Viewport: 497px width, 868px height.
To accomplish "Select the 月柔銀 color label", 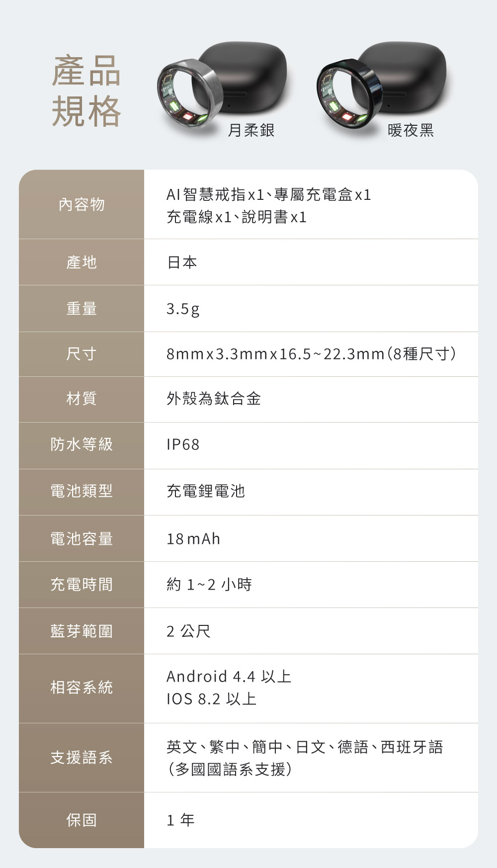I will 251,130.
